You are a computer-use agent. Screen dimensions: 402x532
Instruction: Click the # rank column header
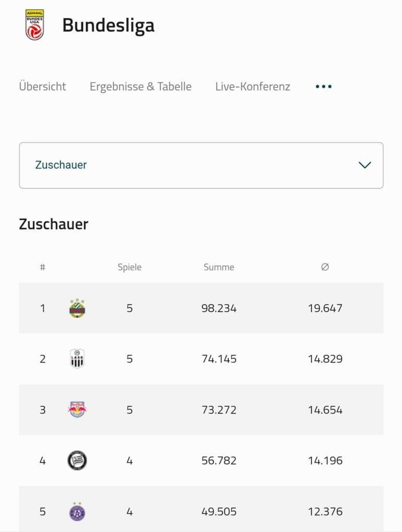click(x=43, y=267)
